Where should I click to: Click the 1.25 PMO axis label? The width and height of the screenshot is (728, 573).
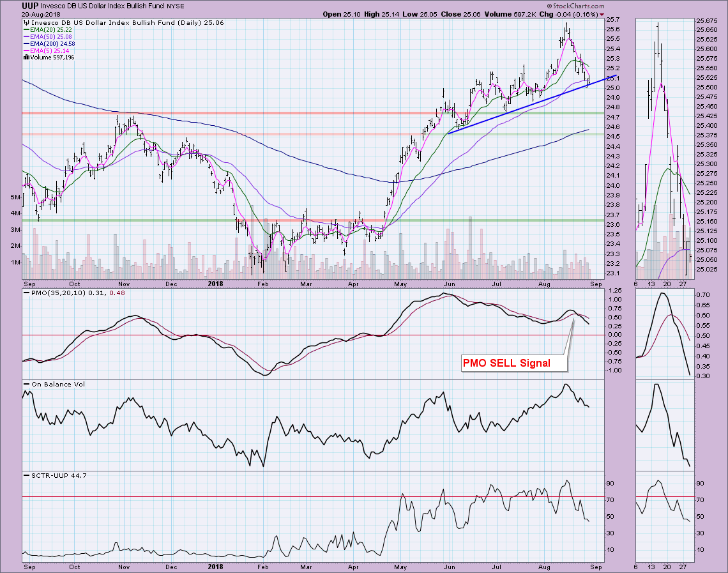(x=615, y=291)
